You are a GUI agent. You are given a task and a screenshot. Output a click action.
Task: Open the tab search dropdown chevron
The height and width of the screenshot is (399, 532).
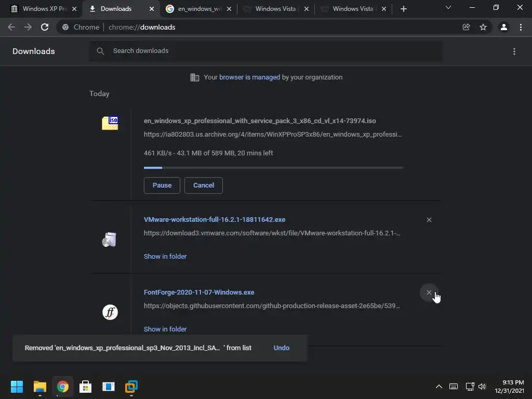[x=448, y=7]
